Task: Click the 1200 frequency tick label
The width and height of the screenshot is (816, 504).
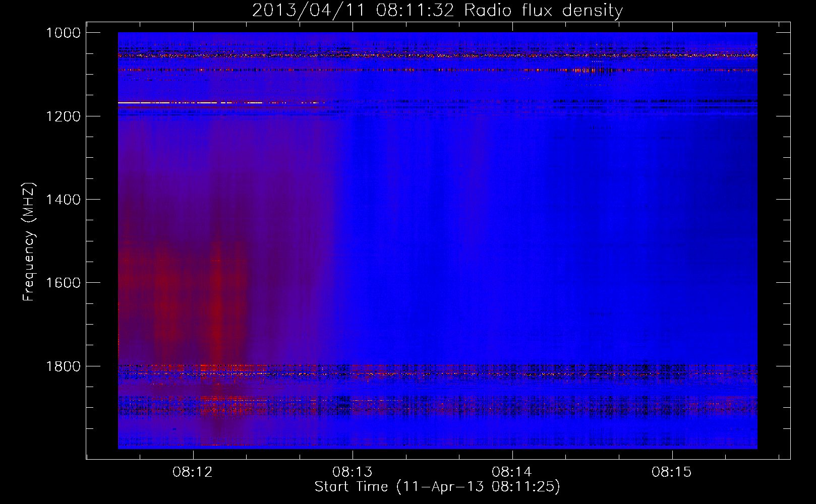Action: pyautogui.click(x=63, y=116)
